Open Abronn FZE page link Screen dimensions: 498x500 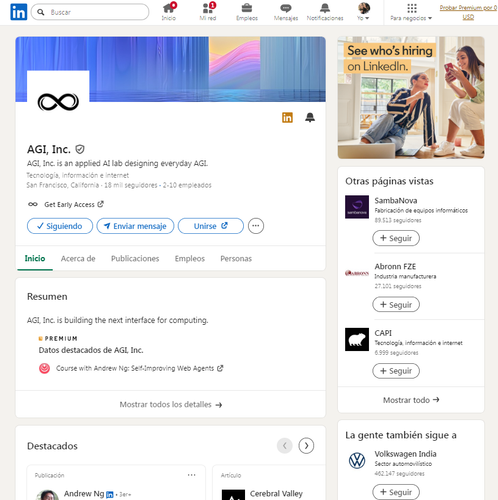click(x=395, y=267)
